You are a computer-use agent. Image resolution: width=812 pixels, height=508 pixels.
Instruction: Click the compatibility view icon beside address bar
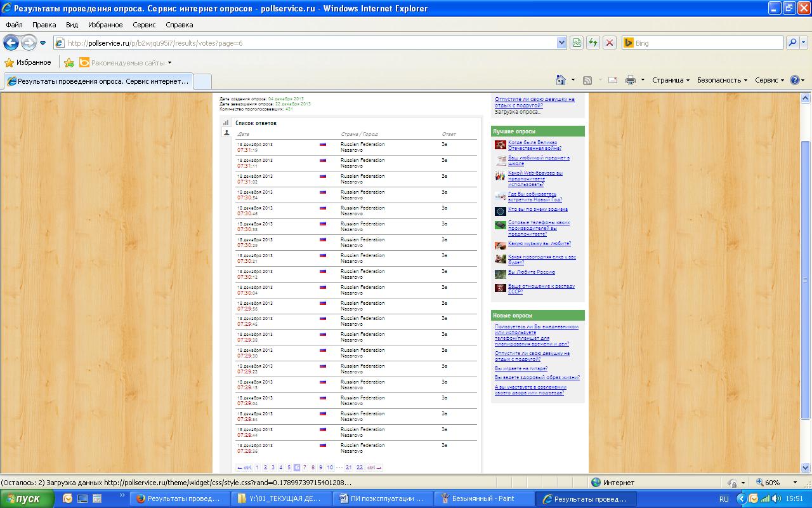577,43
